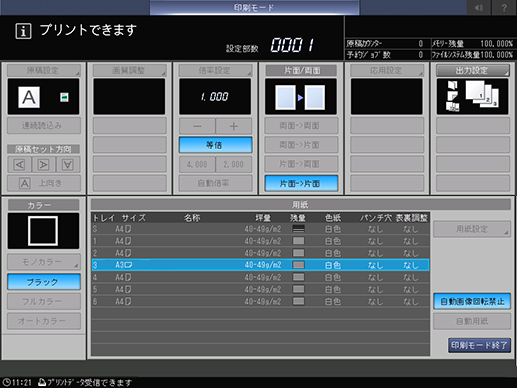Open 応用設定 application settings panel
The height and width of the screenshot is (388, 517).
click(x=387, y=70)
